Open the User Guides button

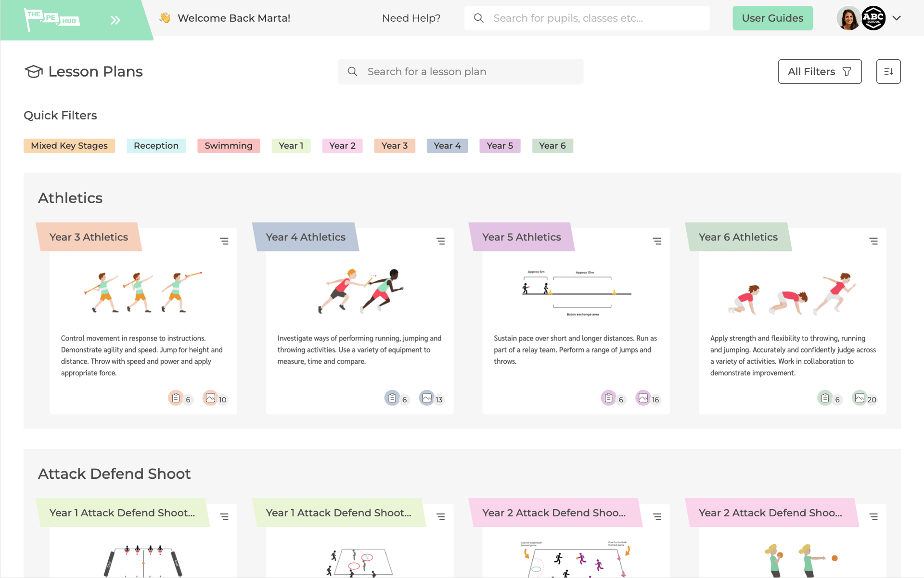point(772,18)
